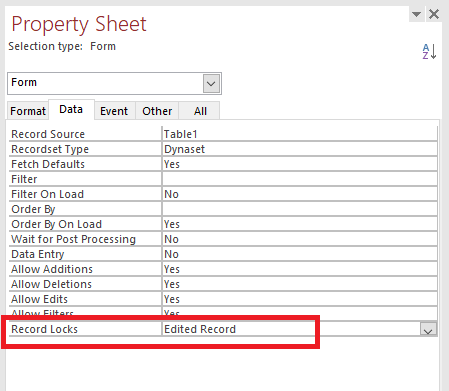Click the Filter On Load value No

[299, 194]
